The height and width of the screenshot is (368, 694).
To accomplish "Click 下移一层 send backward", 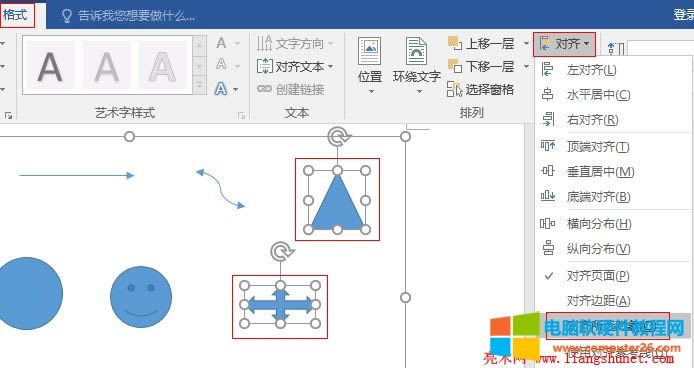I will tap(481, 66).
